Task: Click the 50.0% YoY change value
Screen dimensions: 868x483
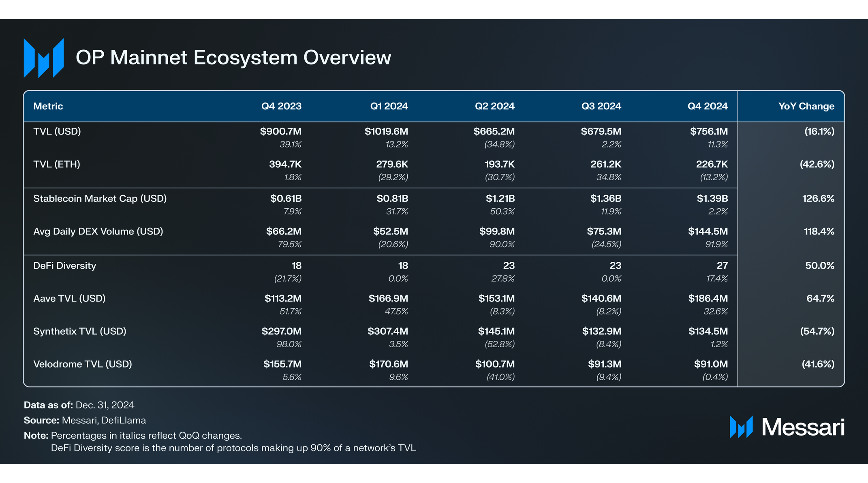Action: 820,266
